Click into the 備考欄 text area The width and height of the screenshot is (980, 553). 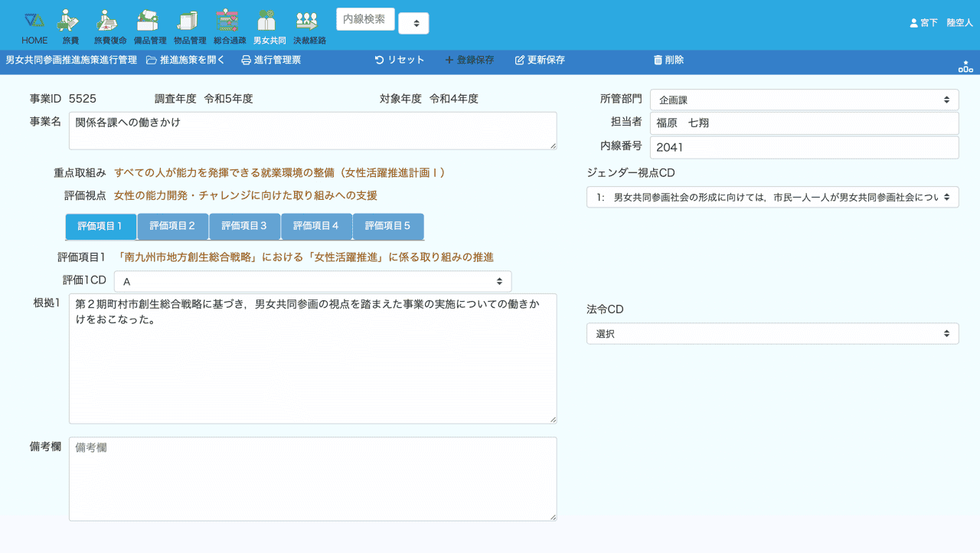[312, 479]
